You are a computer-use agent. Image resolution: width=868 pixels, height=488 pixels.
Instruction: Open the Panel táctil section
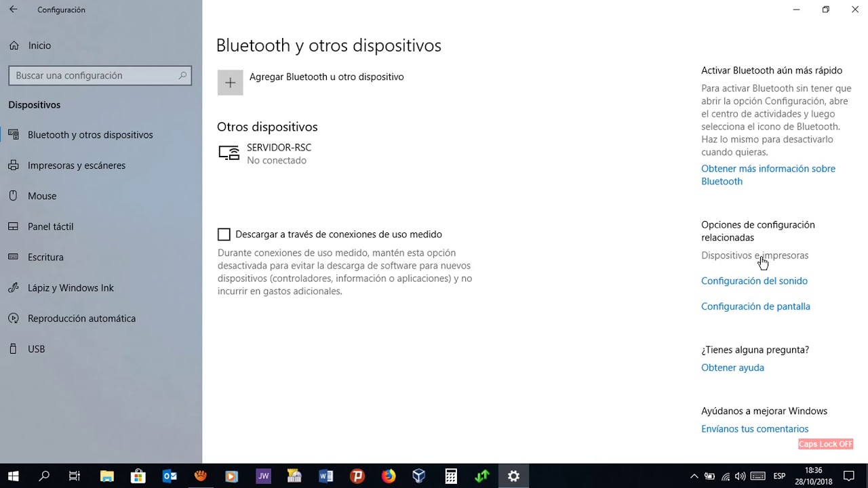coord(51,226)
